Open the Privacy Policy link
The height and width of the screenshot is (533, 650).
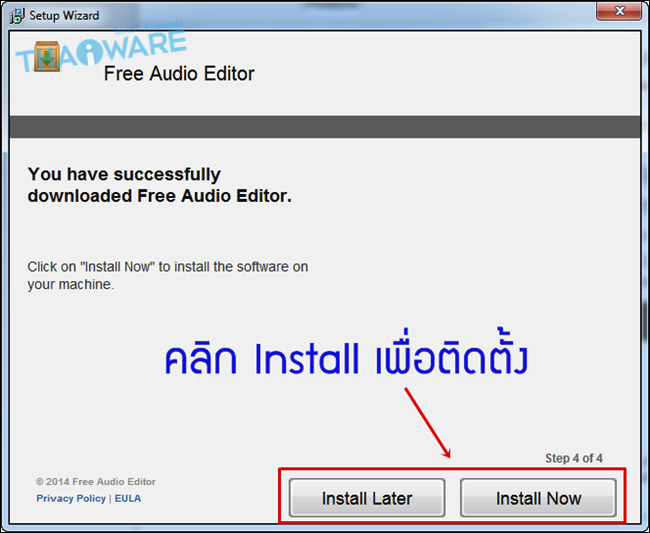[x=71, y=498]
